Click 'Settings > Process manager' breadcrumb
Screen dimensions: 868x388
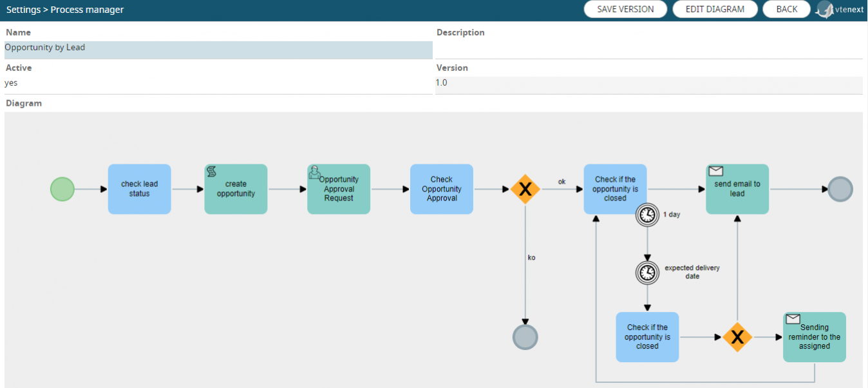[x=65, y=10]
